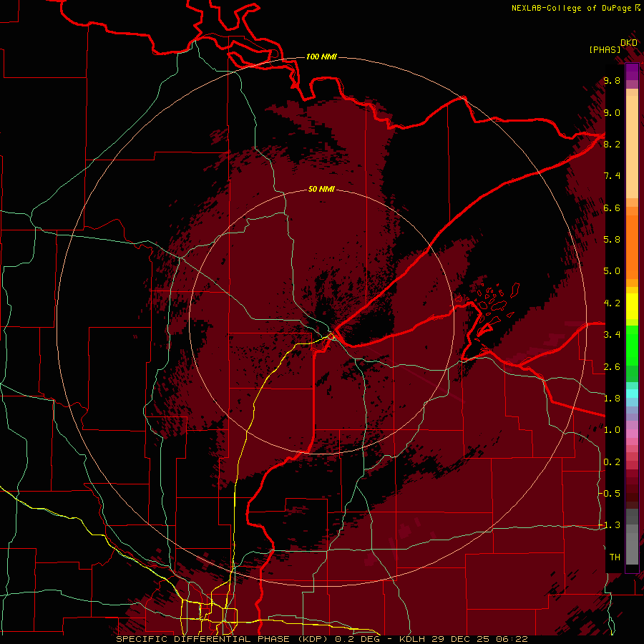Click the 5.8 scale value
The height and width of the screenshot is (644, 644).
(x=612, y=240)
